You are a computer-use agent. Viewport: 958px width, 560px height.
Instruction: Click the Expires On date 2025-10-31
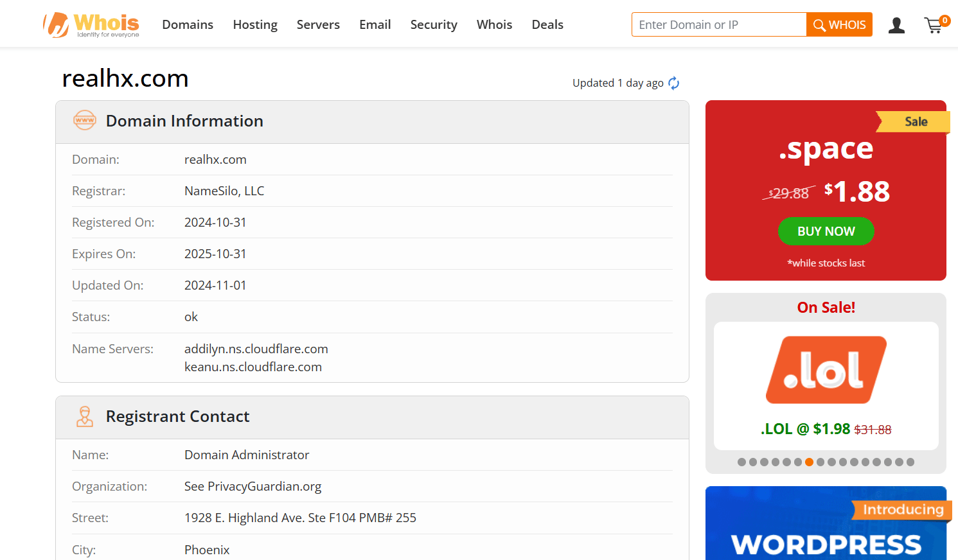[x=215, y=254]
